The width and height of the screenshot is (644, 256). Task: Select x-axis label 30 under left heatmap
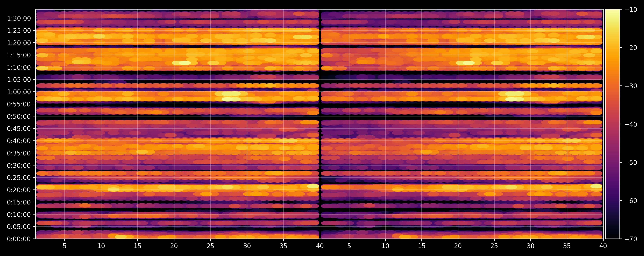(x=247, y=246)
